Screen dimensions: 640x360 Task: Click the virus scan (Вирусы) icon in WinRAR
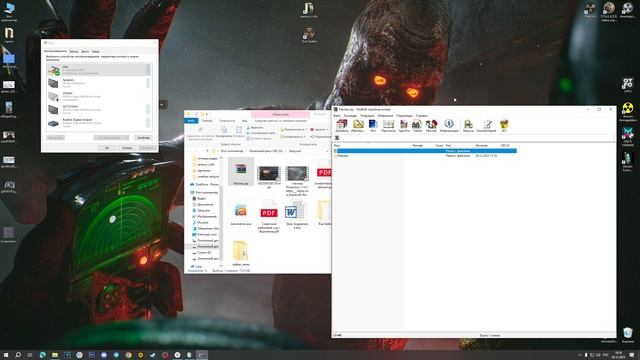(468, 125)
